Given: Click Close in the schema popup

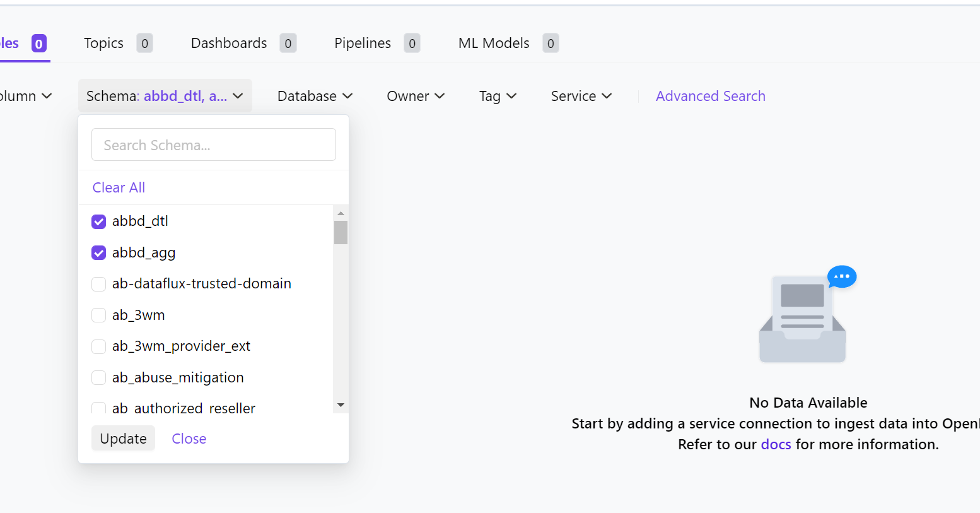Looking at the screenshot, I should click(x=189, y=439).
